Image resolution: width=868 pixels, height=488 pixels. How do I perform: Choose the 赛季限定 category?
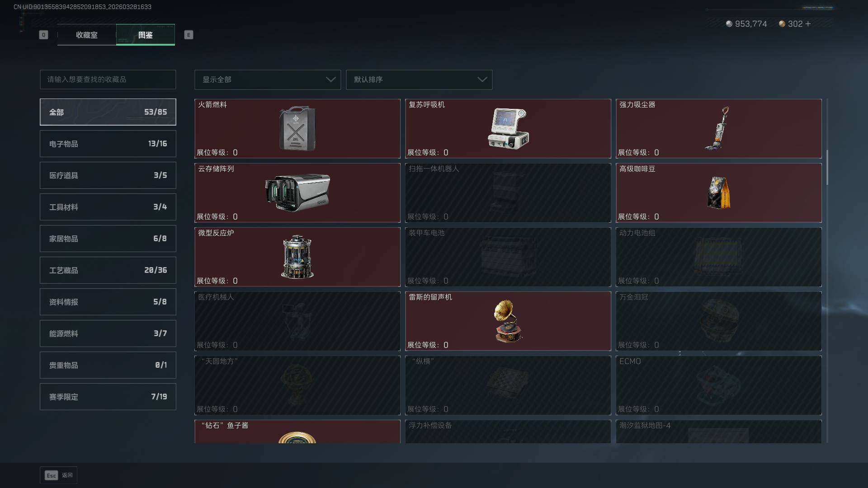pyautogui.click(x=108, y=397)
